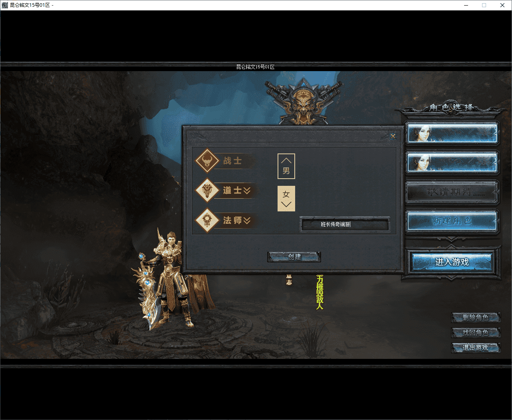Click the 退出游戏 exit game button
The width and height of the screenshot is (512, 420).
(476, 348)
